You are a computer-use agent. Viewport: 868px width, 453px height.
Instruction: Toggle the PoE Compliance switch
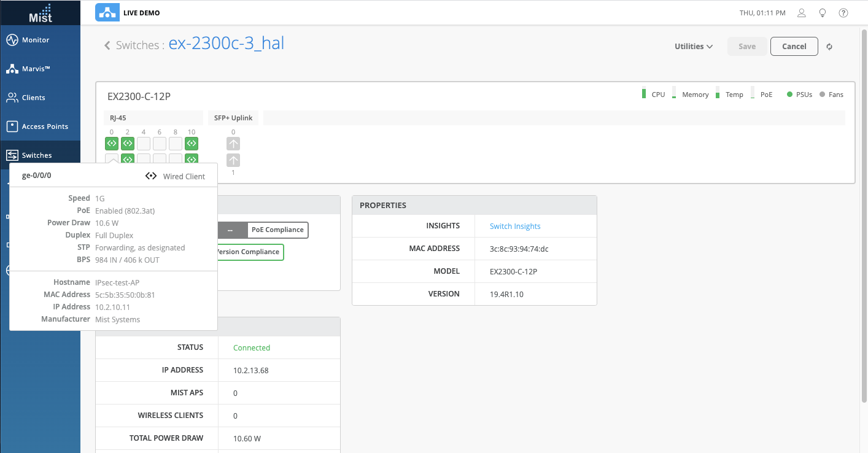(263, 230)
